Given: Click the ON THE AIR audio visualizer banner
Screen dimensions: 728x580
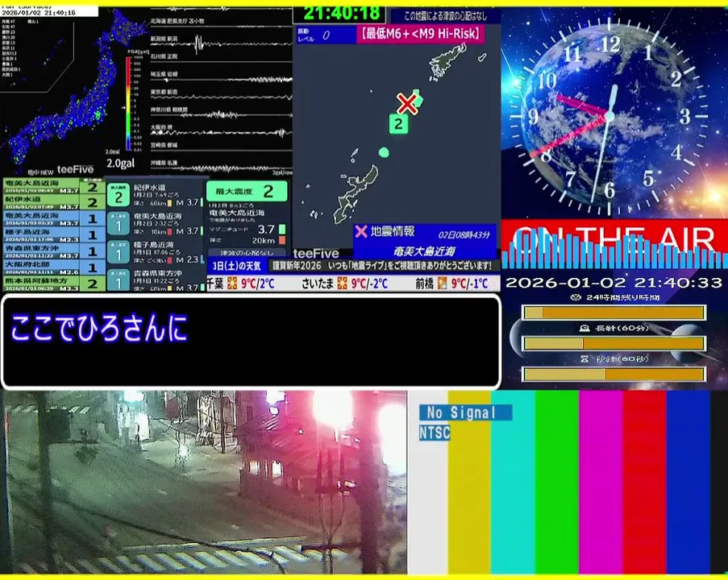Looking at the screenshot, I should [x=614, y=245].
